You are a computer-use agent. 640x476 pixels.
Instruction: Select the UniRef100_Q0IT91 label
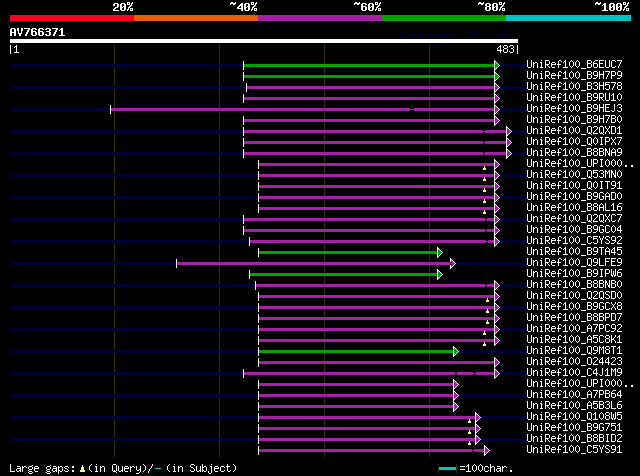[x=574, y=186]
